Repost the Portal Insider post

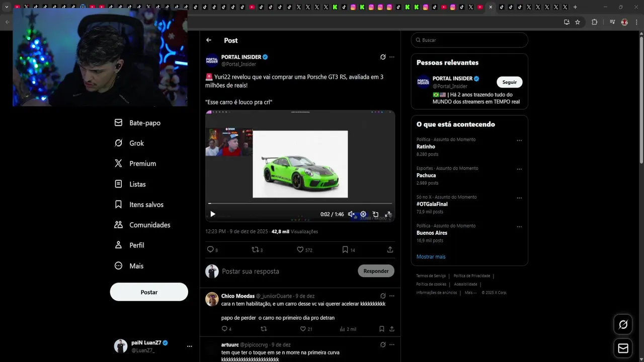257,249
